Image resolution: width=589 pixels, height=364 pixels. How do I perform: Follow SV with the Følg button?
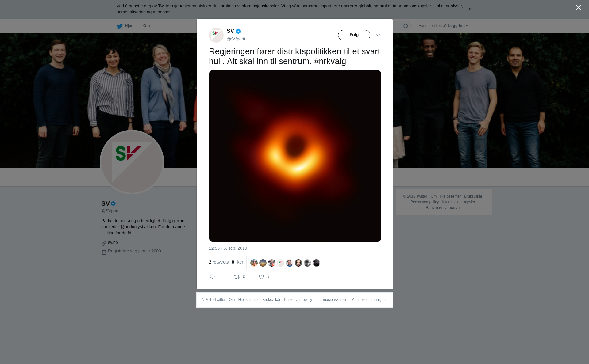[354, 35]
